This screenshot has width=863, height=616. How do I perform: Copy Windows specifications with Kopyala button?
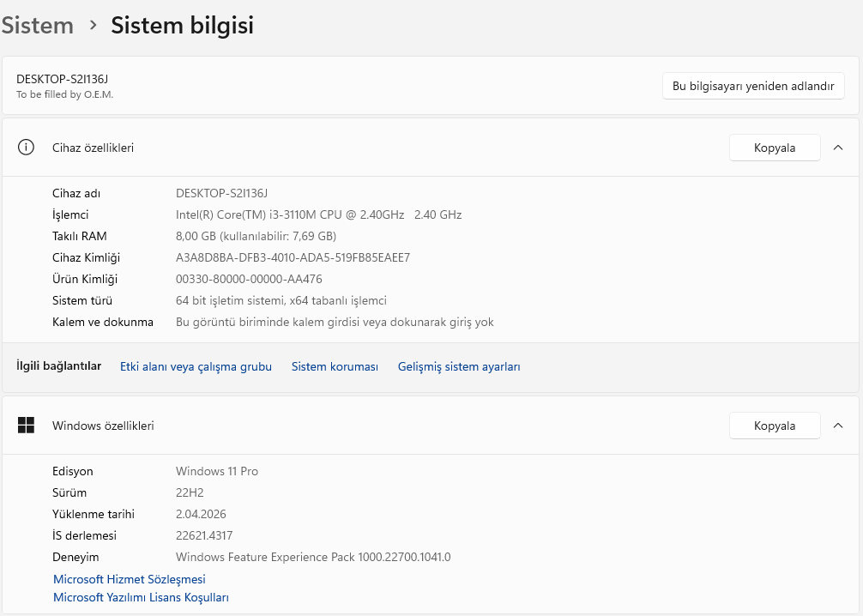click(x=775, y=426)
